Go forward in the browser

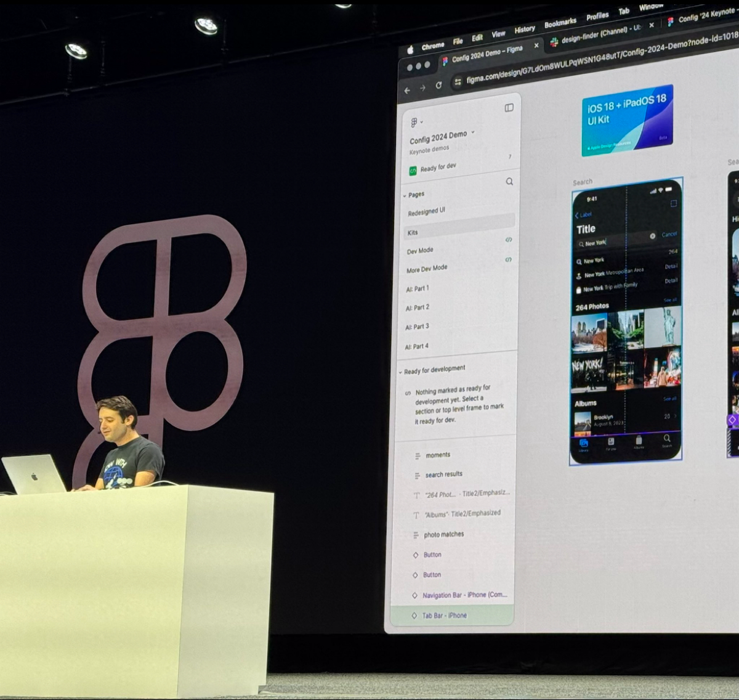(422, 88)
